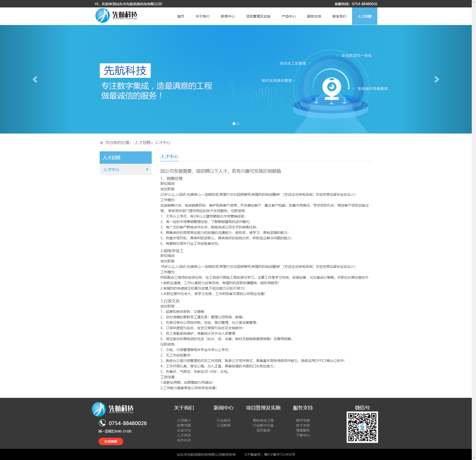
Task: Select the second carousel slide dot
Action: (x=238, y=124)
